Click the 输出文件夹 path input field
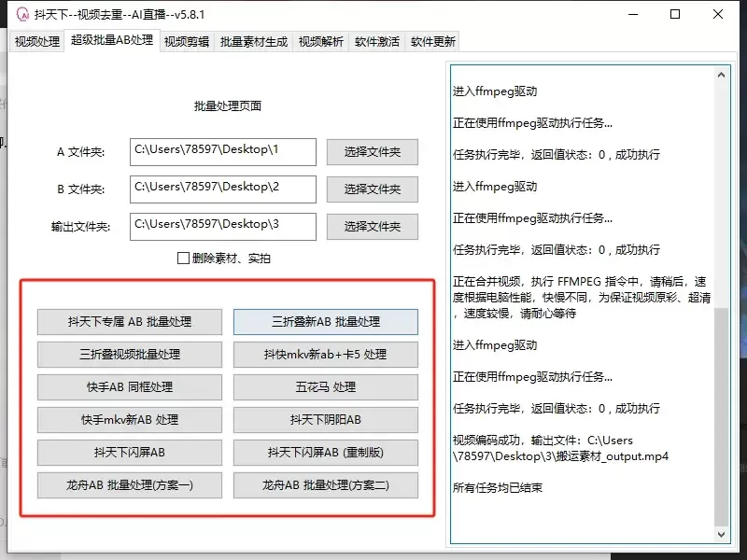 (223, 226)
